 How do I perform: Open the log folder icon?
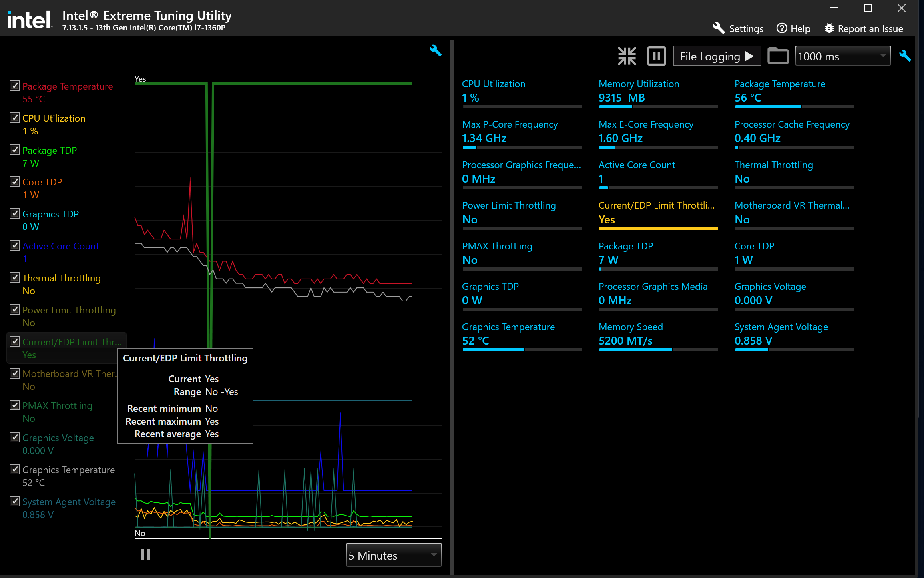[778, 56]
